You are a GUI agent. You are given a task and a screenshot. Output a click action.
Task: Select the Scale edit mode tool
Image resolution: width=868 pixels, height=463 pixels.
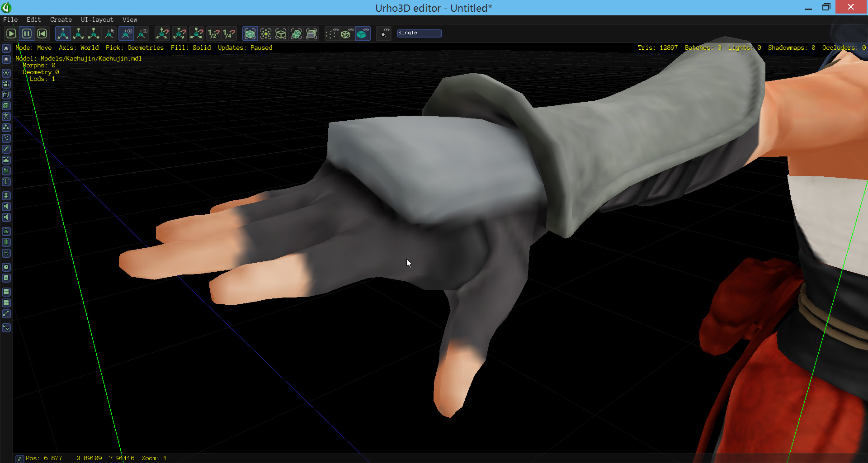[x=94, y=33]
